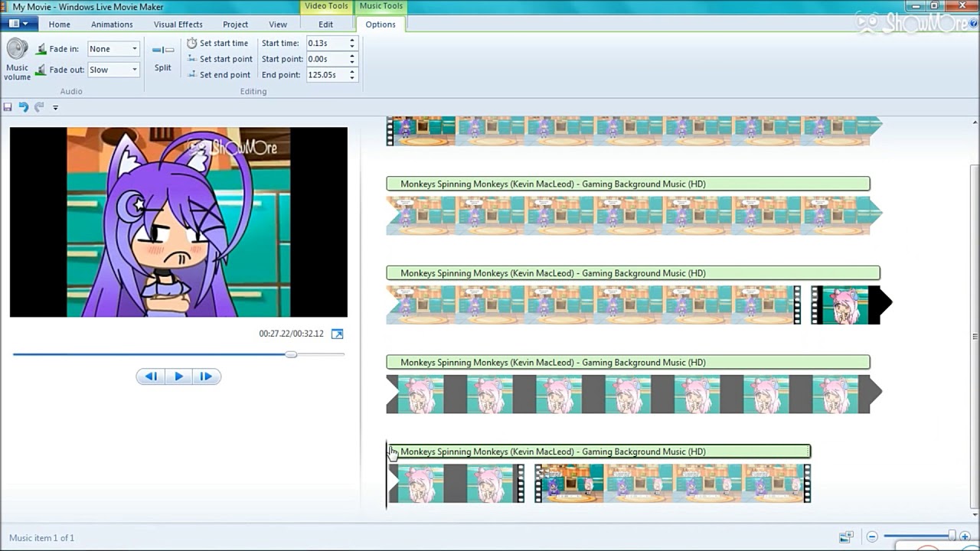
Task: Step to the next frame
Action: pyautogui.click(x=206, y=377)
